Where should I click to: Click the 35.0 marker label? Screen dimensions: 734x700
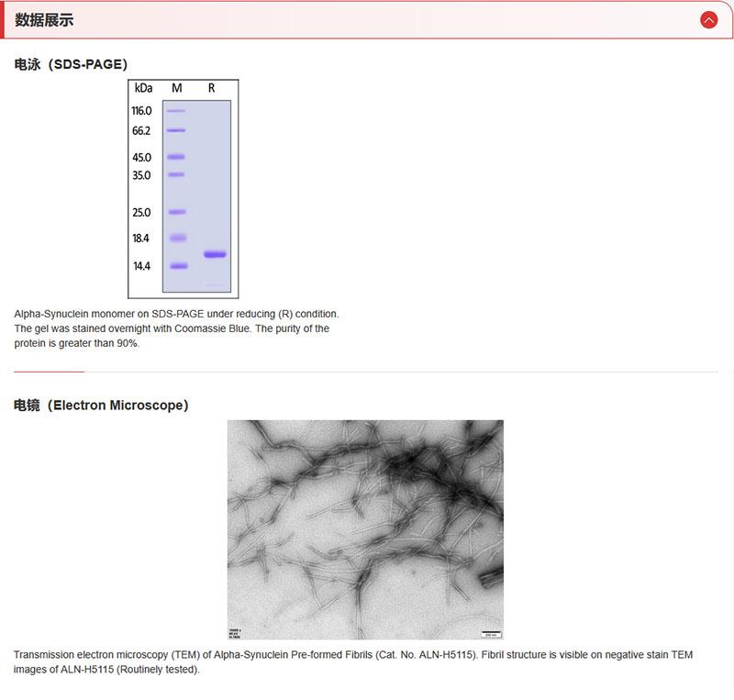coord(141,175)
